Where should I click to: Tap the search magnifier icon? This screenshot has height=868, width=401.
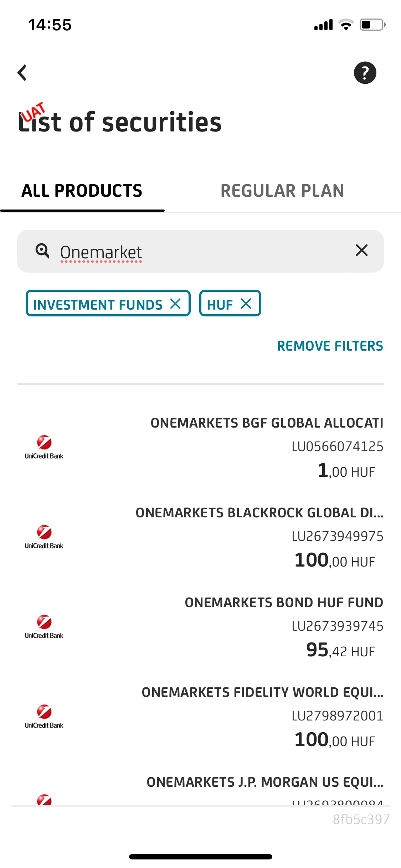[x=42, y=251]
